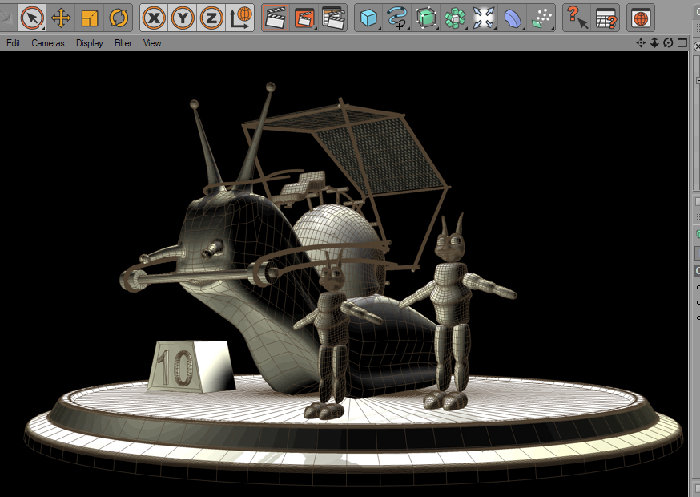Screen dimensions: 700x497
Task: Pick the Rotate tool
Action: (118, 18)
